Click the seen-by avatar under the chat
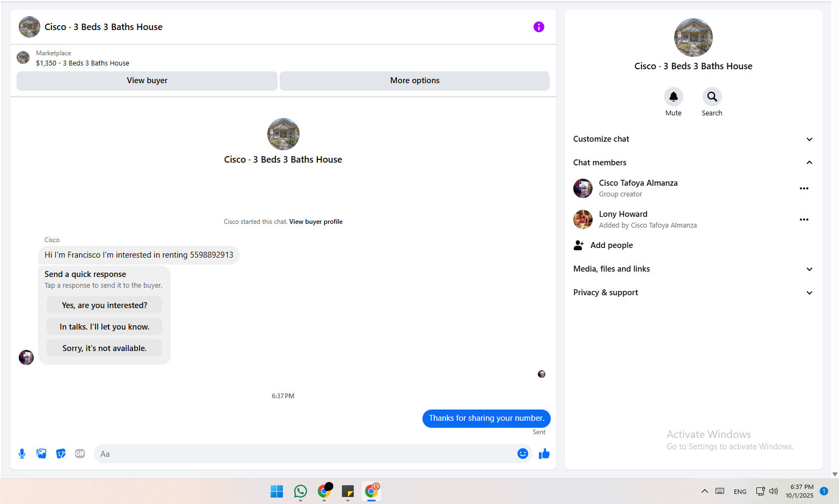This screenshot has width=839, height=504. coord(542,374)
